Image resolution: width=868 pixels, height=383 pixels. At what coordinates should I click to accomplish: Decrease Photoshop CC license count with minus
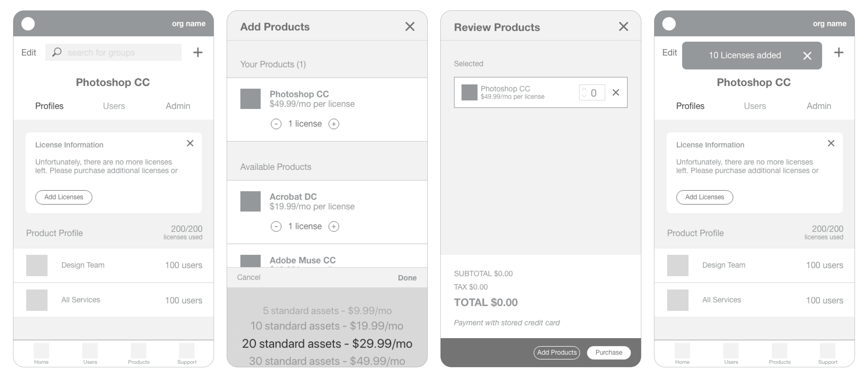pos(276,124)
